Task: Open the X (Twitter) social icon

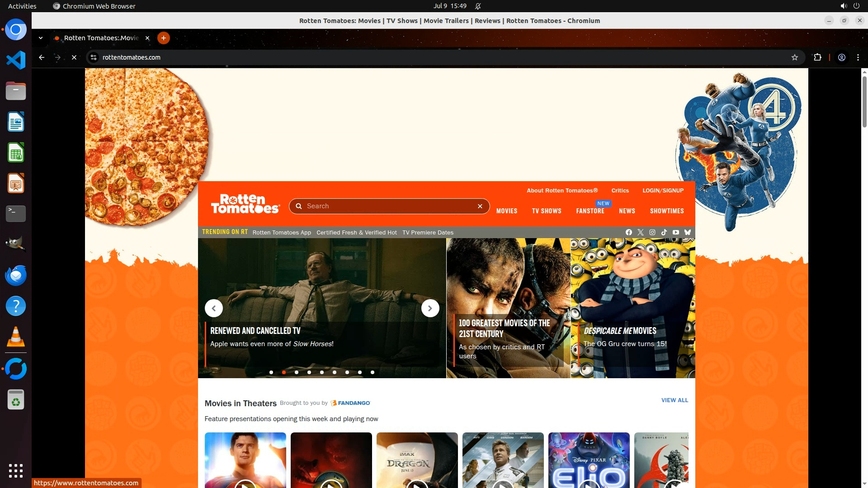Action: click(640, 232)
